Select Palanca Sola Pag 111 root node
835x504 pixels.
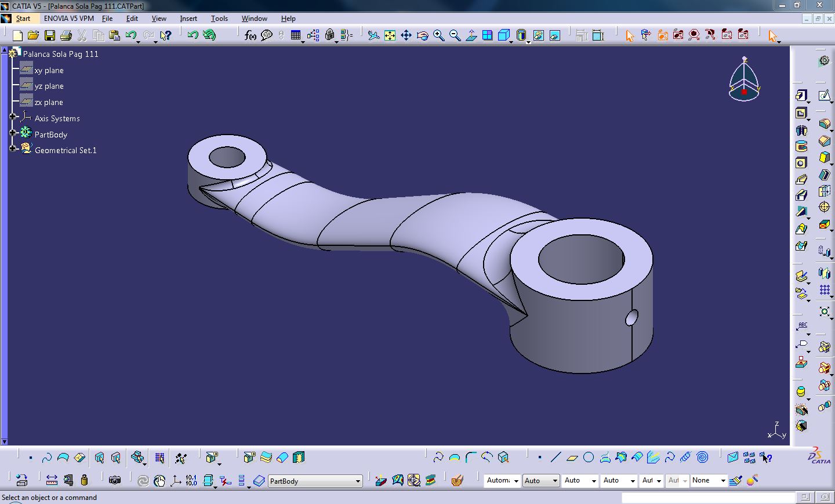pos(60,54)
